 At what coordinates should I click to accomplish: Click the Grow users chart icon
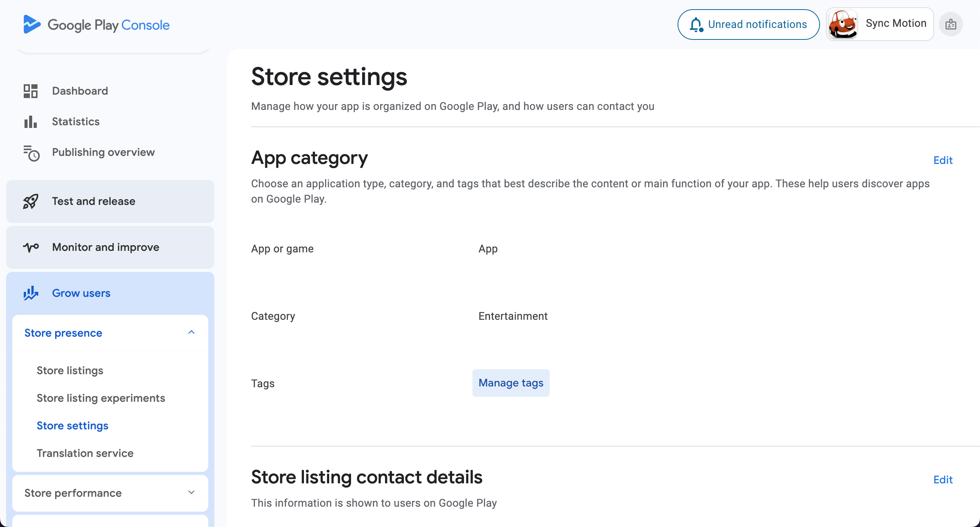(31, 293)
